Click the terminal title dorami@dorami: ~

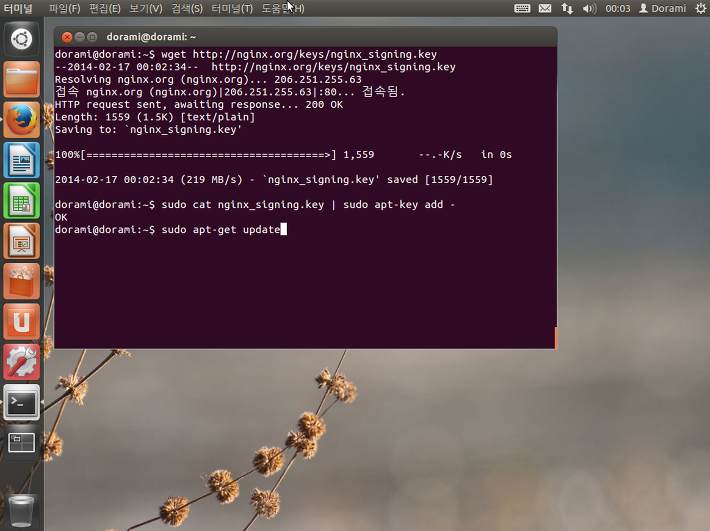click(151, 37)
